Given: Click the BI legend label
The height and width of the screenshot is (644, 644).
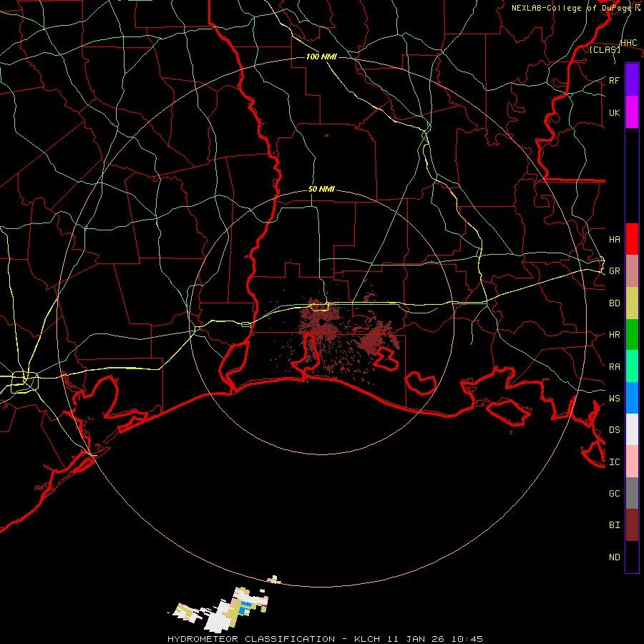Looking at the screenshot, I should point(614,525).
